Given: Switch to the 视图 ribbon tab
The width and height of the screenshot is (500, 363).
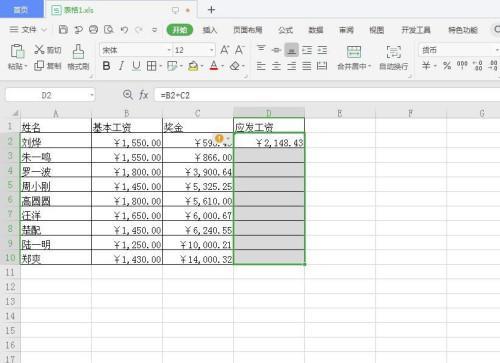Looking at the screenshot, I should pyautogui.click(x=377, y=30).
